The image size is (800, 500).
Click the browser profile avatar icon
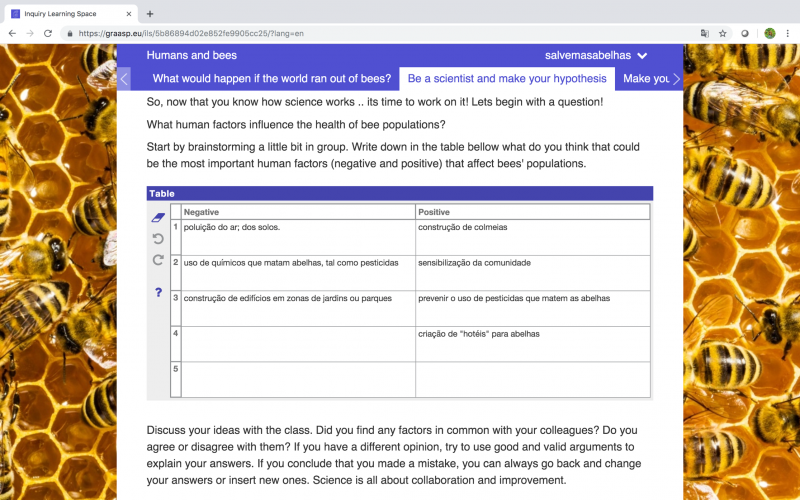pyautogui.click(x=770, y=34)
